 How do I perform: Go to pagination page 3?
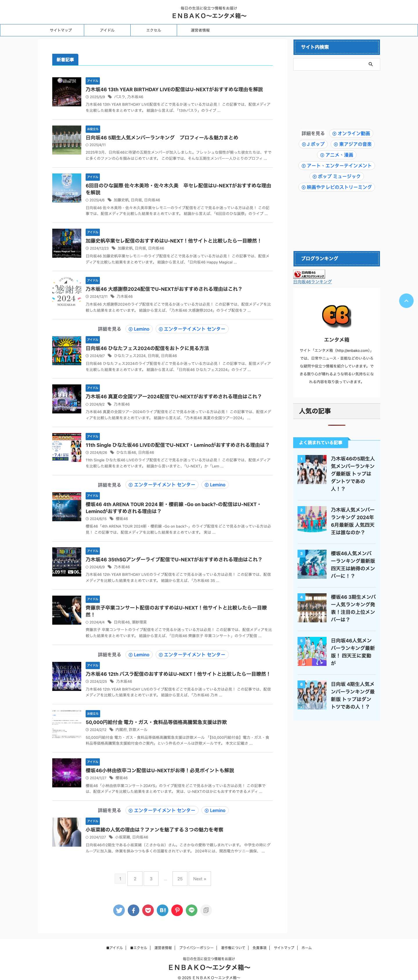point(151,878)
